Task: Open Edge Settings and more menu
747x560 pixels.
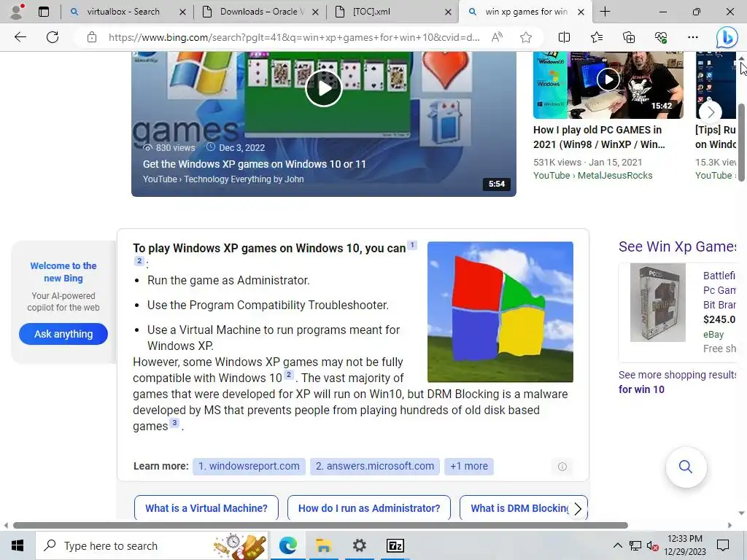Action: point(693,37)
